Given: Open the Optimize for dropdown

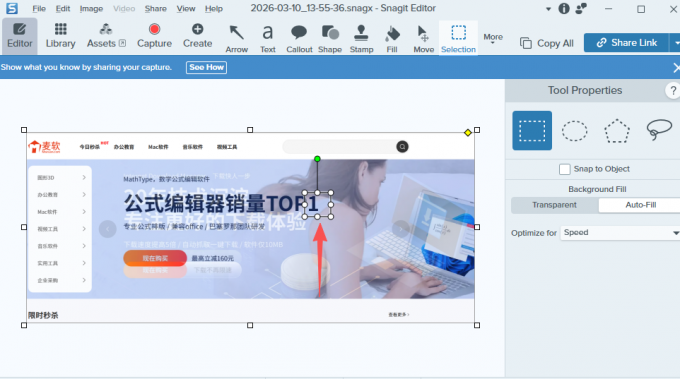Looking at the screenshot, I should point(621,233).
